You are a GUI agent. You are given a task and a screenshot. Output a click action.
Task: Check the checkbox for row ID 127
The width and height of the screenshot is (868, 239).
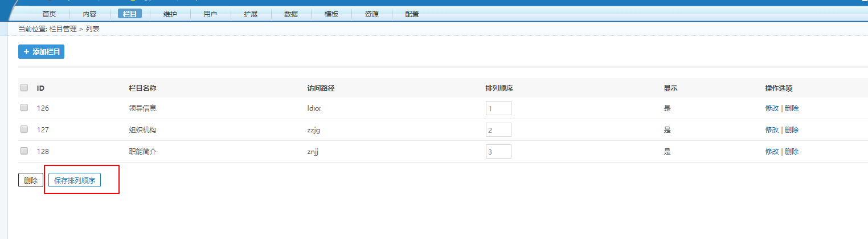pyautogui.click(x=24, y=129)
